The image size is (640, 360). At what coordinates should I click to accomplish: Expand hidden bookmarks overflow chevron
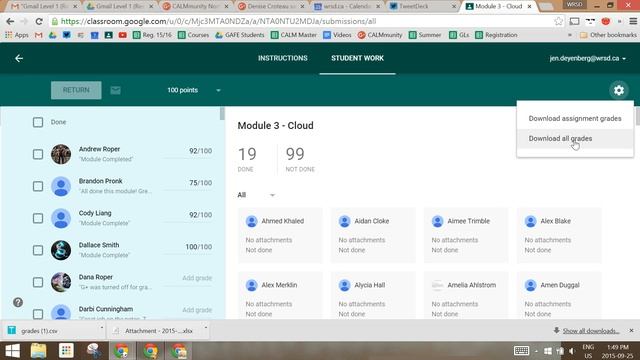pyautogui.click(x=570, y=35)
